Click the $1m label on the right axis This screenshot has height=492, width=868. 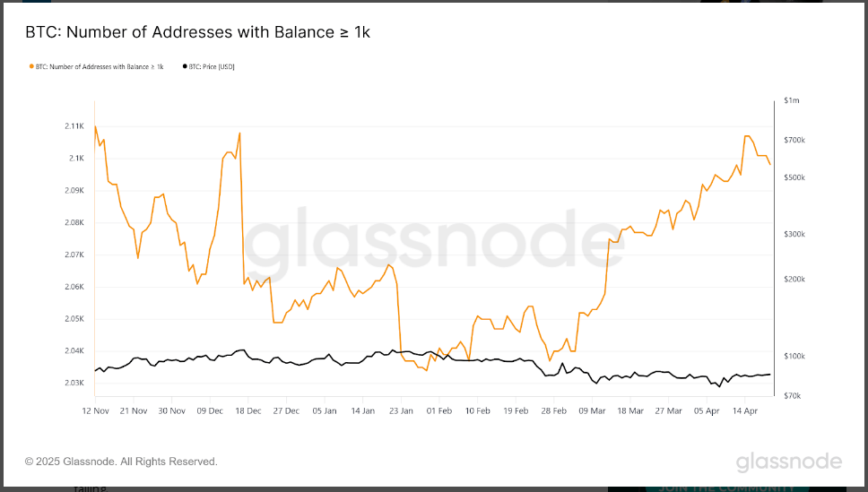[x=790, y=101]
